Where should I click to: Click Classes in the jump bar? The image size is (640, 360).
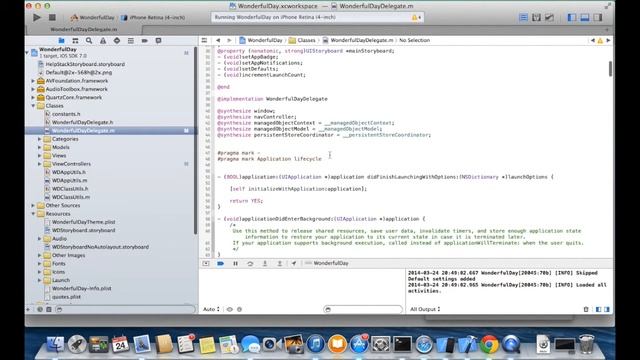point(302,40)
